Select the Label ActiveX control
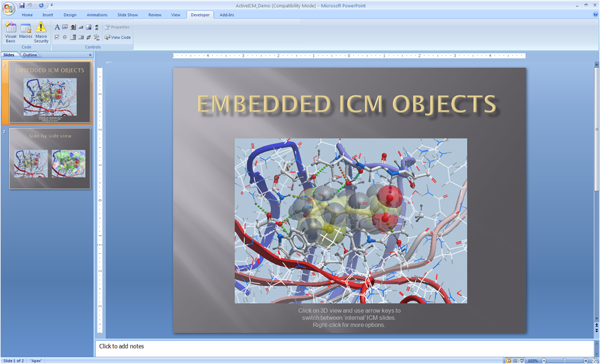The width and height of the screenshot is (600, 364). tap(57, 27)
